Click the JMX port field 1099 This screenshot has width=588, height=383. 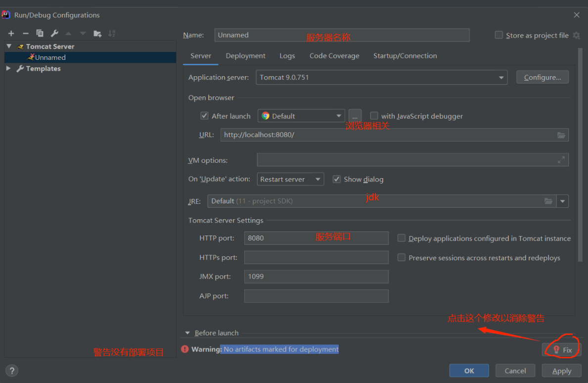pos(316,277)
